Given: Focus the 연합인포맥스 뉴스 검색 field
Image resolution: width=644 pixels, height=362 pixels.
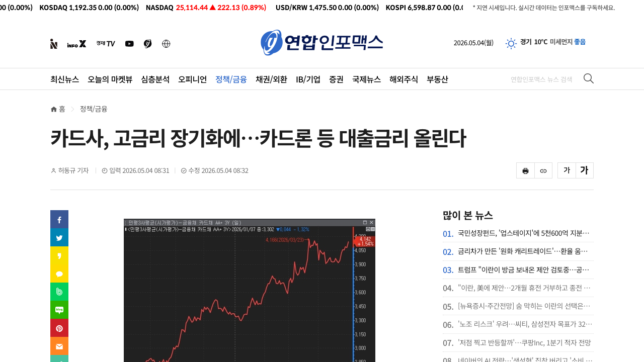Looking at the screenshot, I should 542,79.
